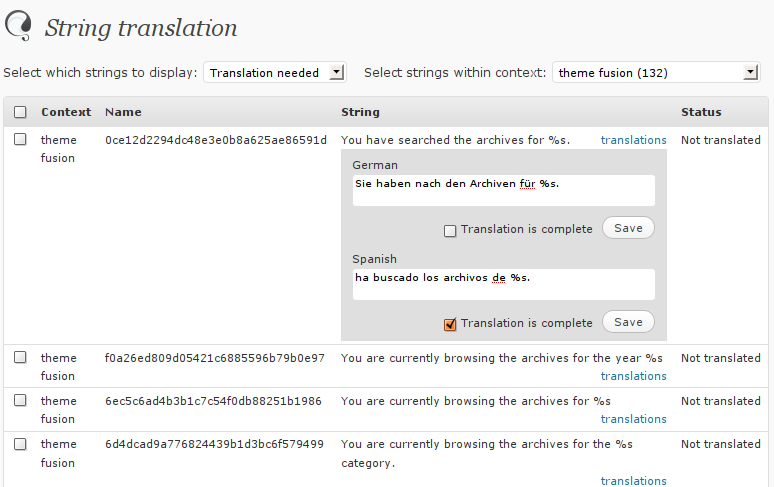The image size is (774, 487).
Task: Open translations for the '%s category' string
Action: (633, 481)
